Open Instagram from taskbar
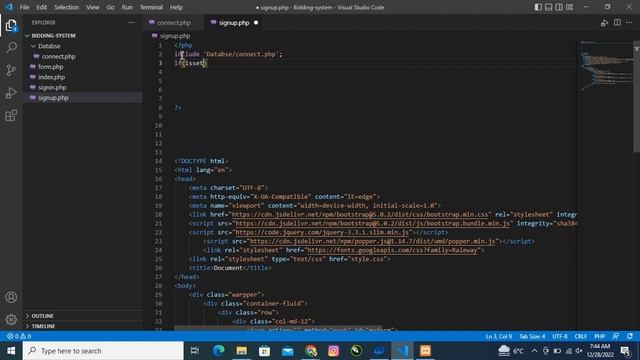The height and width of the screenshot is (360, 640). tap(333, 351)
